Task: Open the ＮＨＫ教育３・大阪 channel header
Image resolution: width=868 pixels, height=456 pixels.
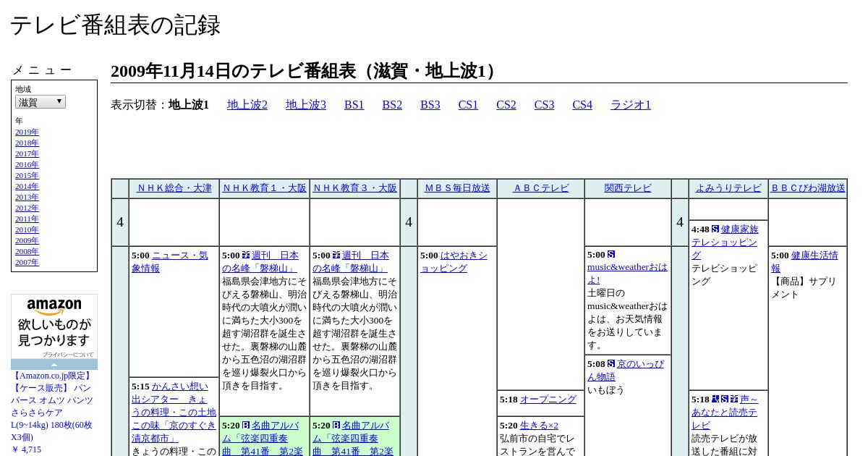Action: pyautogui.click(x=355, y=188)
